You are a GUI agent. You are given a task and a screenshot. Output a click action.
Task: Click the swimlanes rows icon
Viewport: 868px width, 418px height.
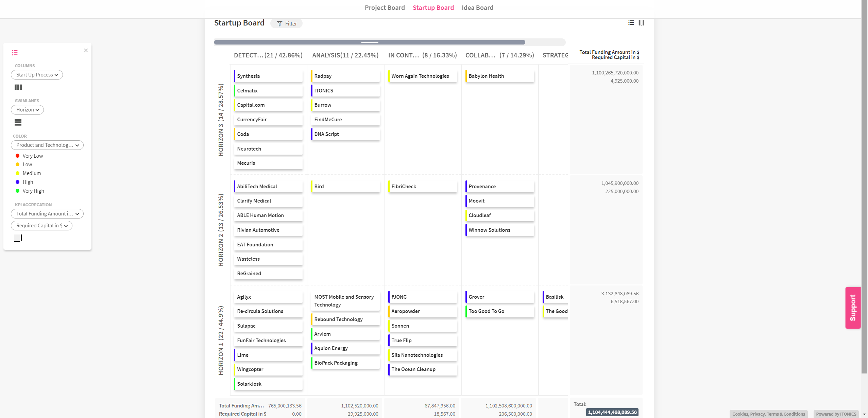click(x=18, y=122)
